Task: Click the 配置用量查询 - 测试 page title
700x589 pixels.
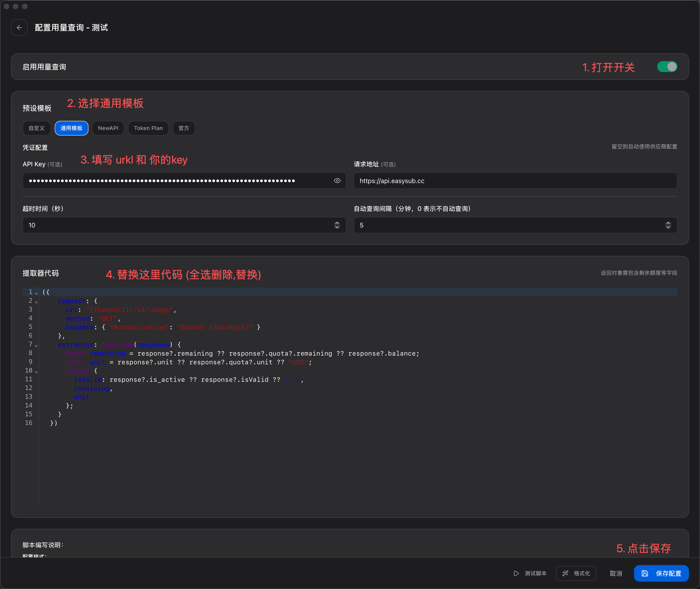Action: [x=71, y=28]
